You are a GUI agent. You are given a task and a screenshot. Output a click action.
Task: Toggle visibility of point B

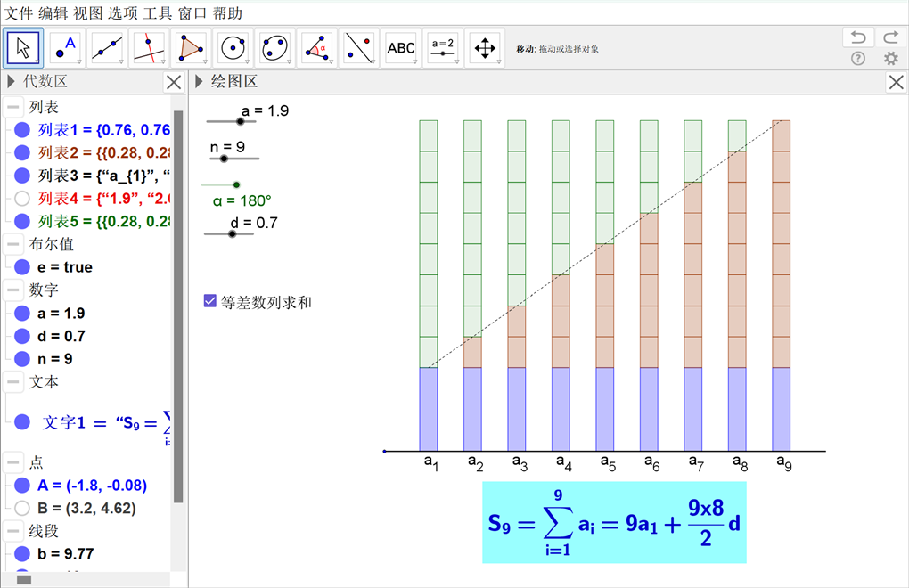pyautogui.click(x=22, y=508)
